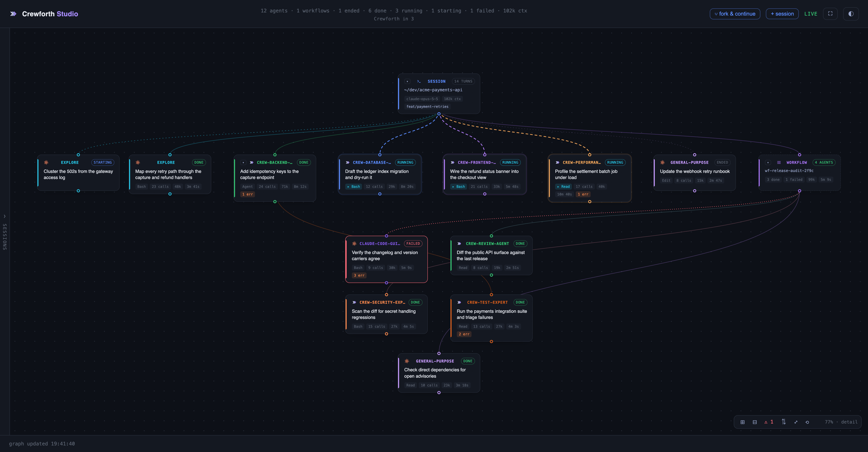Click the reset rotate-arrow icon
This screenshot has width=868, height=452.
(x=807, y=422)
